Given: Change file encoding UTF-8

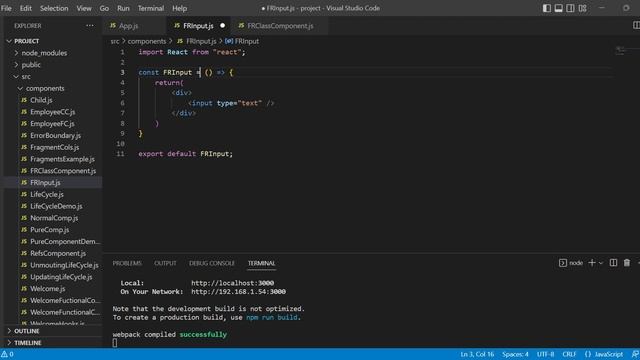Looking at the screenshot, I should coord(546,354).
